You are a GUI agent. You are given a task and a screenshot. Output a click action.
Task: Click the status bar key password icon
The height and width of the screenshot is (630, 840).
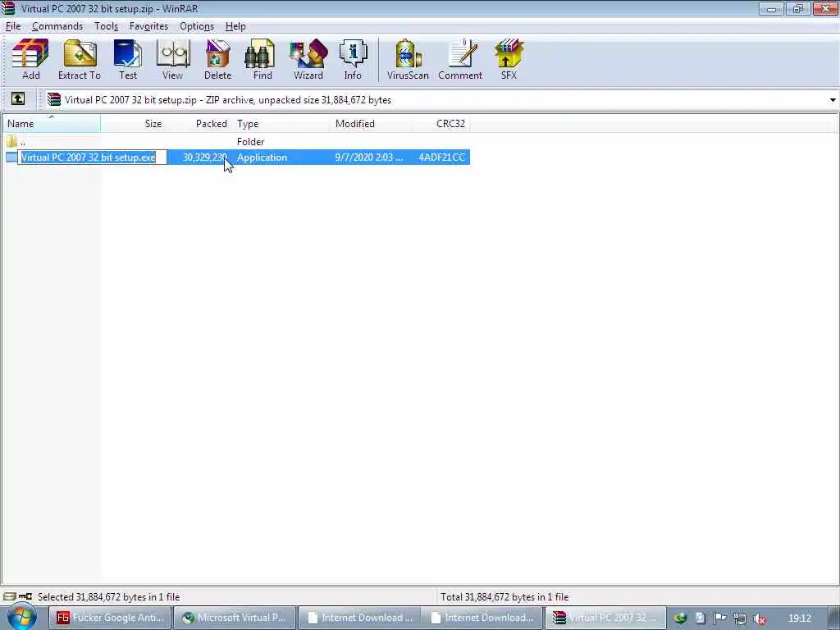(25, 596)
